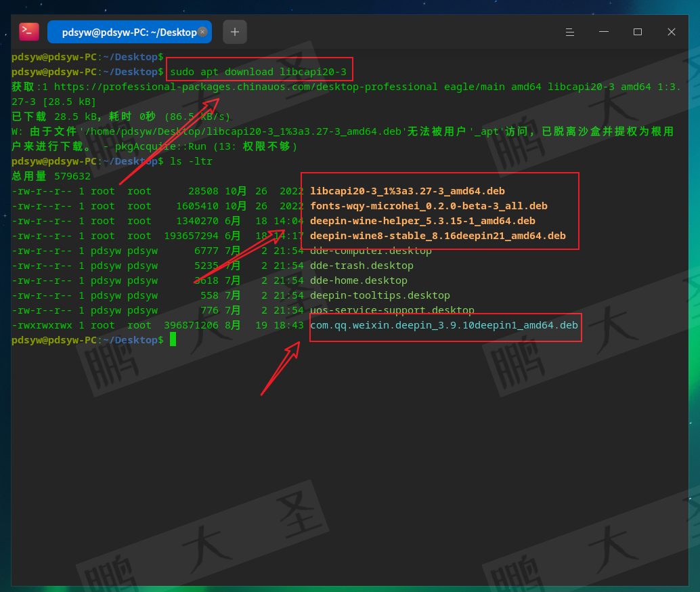Click the deepin-wine8-stable_8.16deepin21_amd64.deb filename
This screenshot has height=592, width=700.
[x=437, y=236]
